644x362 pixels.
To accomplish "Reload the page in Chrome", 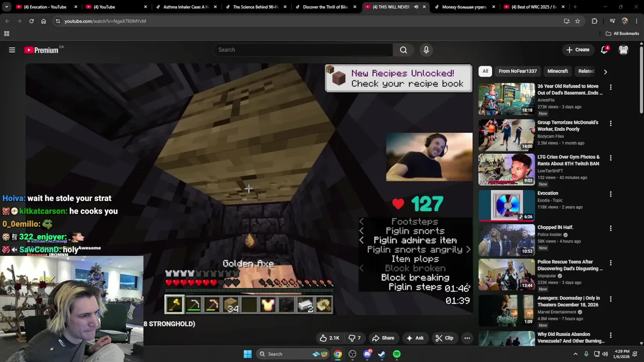I will coord(31,21).
